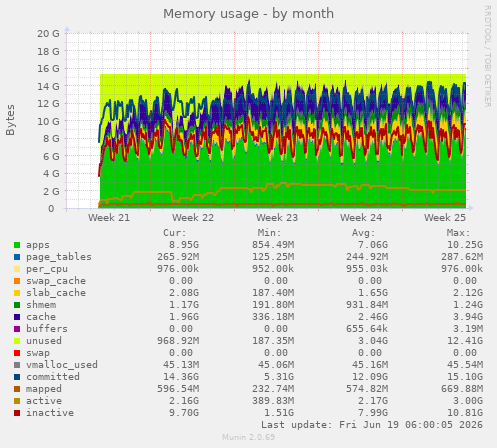Image resolution: width=497 pixels, height=448 pixels.
Task: Click the active olive legend swatch
Action: (x=17, y=401)
